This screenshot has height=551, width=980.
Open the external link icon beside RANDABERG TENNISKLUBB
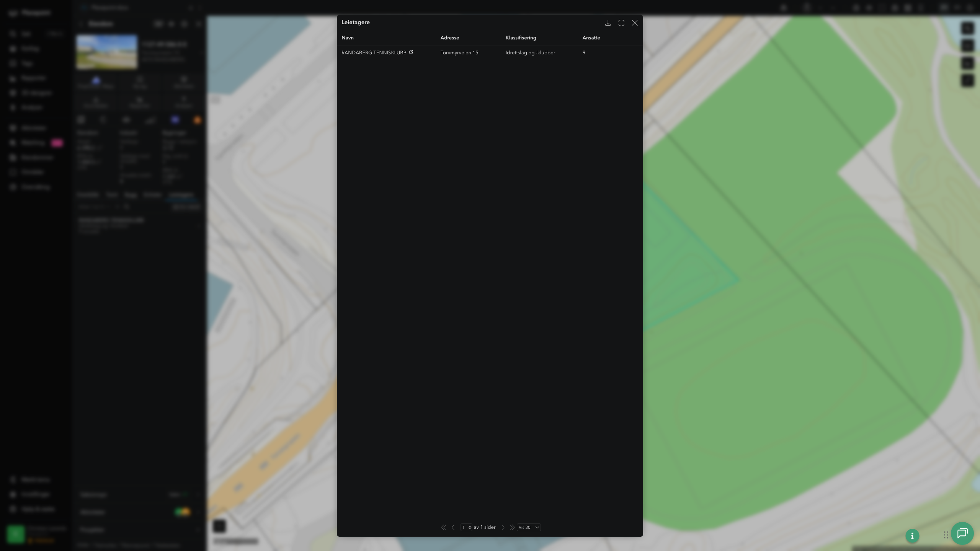click(x=411, y=52)
